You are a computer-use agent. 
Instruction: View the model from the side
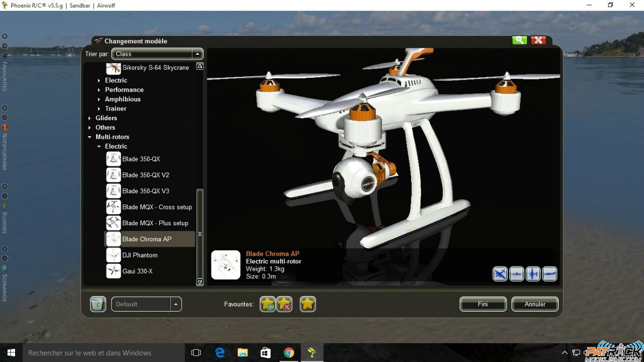click(x=551, y=274)
